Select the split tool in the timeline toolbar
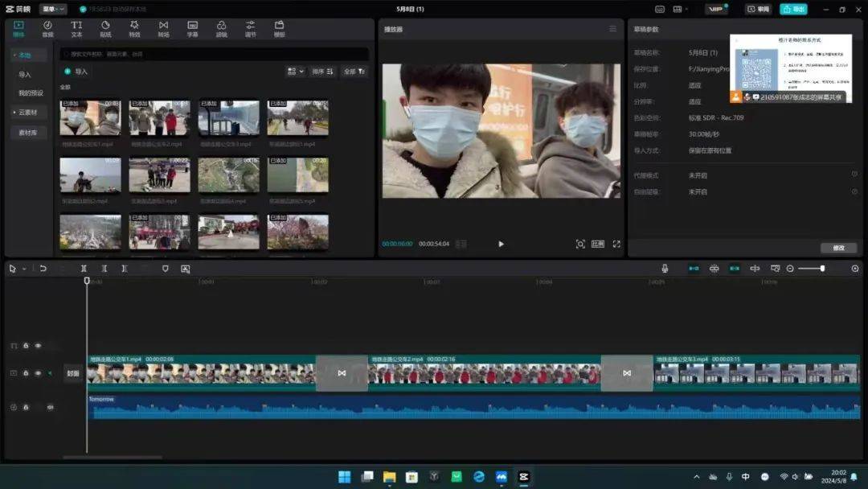 (x=84, y=268)
